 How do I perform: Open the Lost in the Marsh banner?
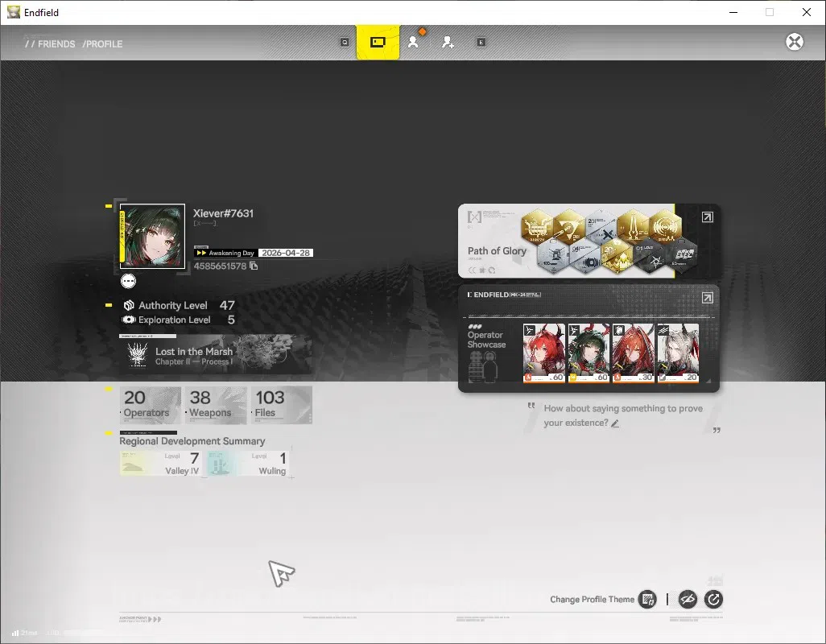[216, 354]
